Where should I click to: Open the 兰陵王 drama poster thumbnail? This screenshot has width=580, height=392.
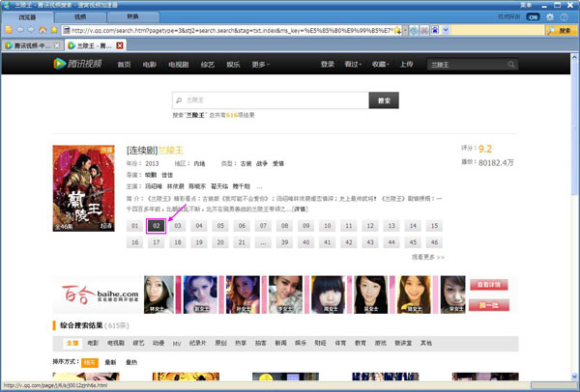(x=83, y=188)
